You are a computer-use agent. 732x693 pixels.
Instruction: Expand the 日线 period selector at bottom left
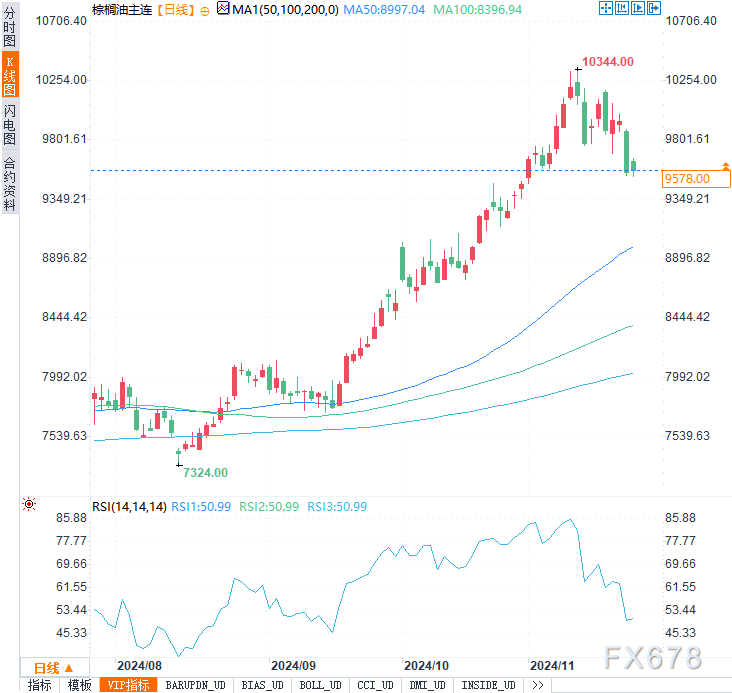coord(54,668)
